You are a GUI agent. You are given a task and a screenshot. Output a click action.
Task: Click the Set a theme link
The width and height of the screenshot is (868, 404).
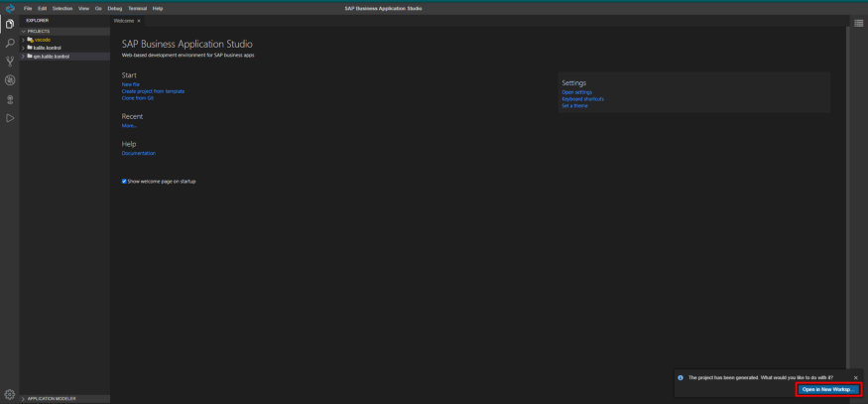click(574, 105)
